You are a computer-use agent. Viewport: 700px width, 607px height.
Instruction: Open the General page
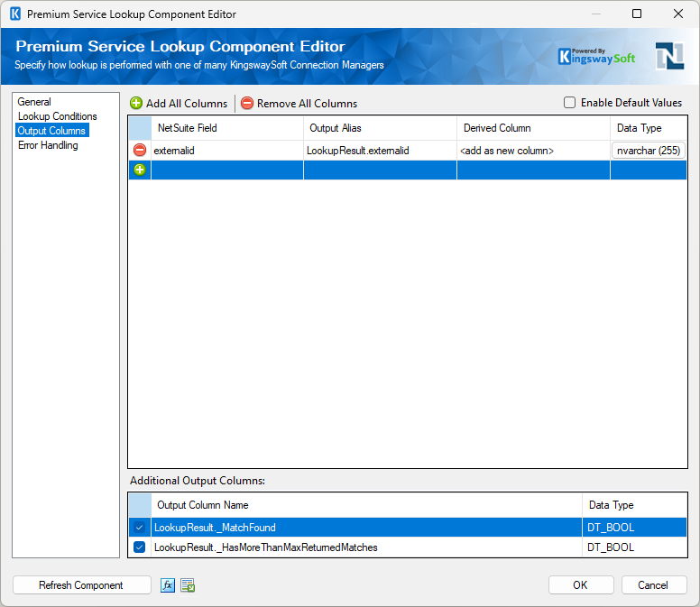point(34,102)
